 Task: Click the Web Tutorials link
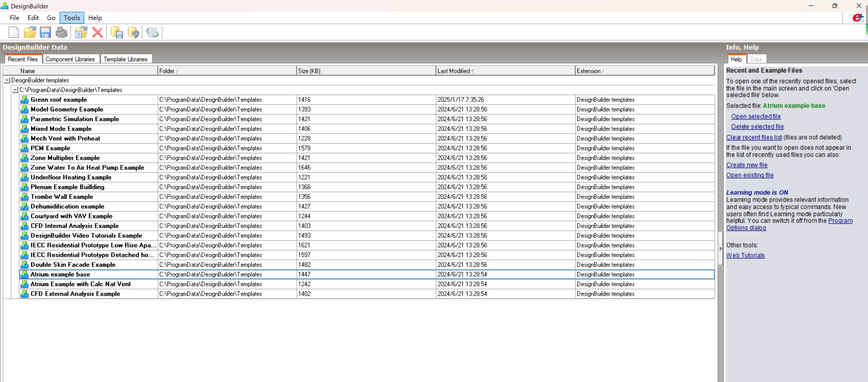pyautogui.click(x=745, y=255)
